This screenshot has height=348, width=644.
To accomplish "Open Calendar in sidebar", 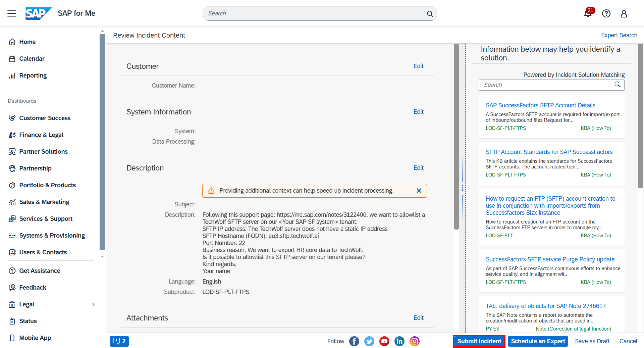I will (32, 59).
